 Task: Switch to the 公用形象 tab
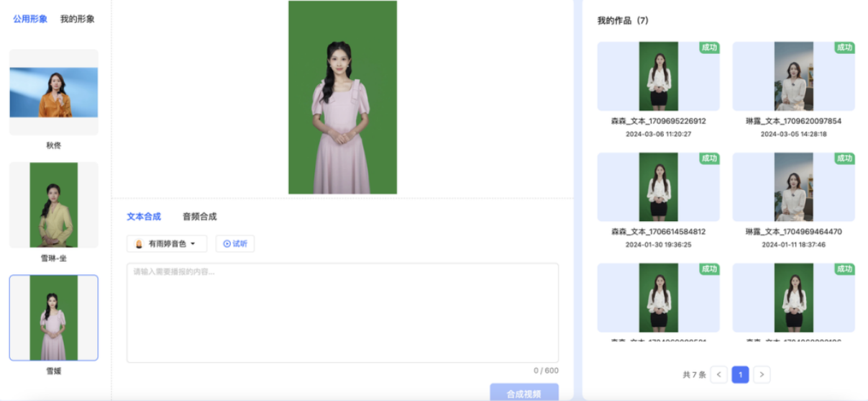(30, 19)
